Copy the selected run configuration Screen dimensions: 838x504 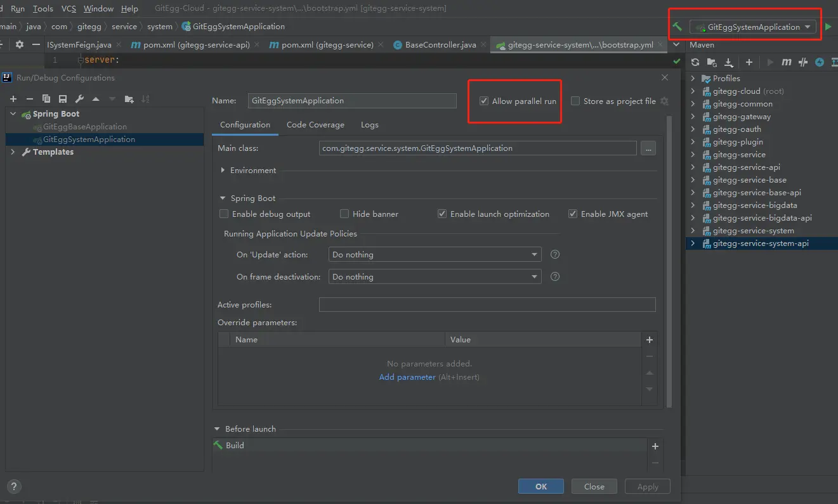pos(46,99)
